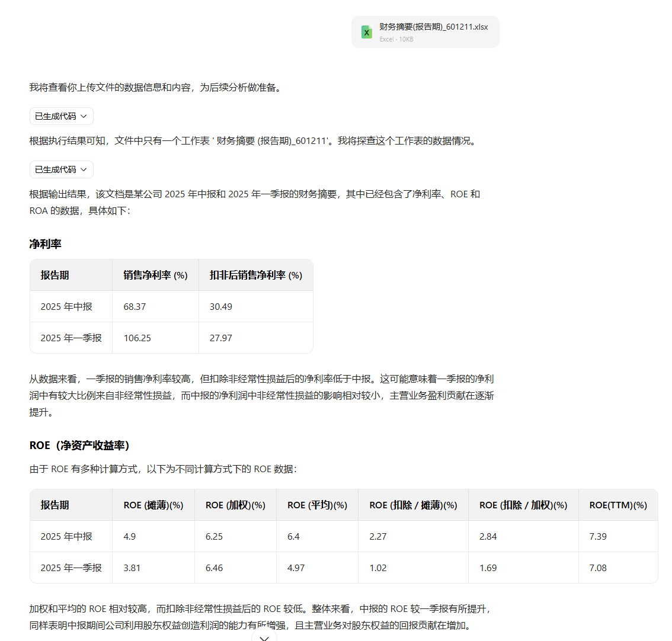Click ROE (扣除 / 加权)(%) column header

pyautogui.click(x=523, y=505)
